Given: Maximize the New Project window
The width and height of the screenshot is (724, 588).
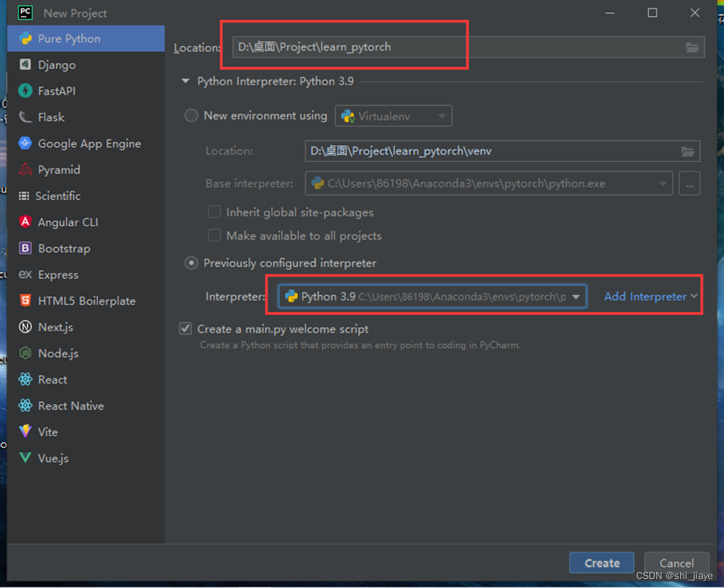Looking at the screenshot, I should click(653, 13).
